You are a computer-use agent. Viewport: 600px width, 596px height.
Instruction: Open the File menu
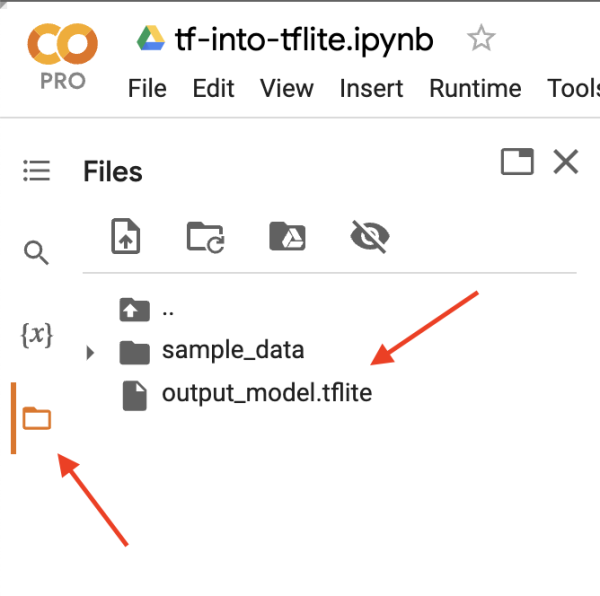point(147,88)
